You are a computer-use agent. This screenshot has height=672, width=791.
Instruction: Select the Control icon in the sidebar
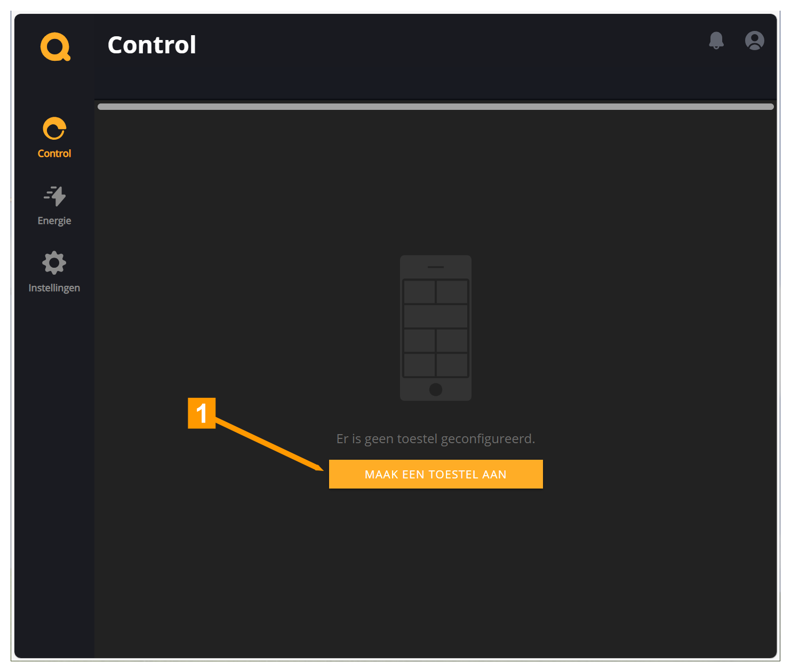click(54, 129)
